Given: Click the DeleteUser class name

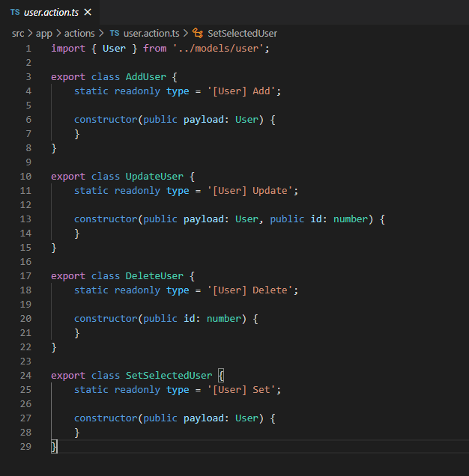Looking at the screenshot, I should 154,276.
